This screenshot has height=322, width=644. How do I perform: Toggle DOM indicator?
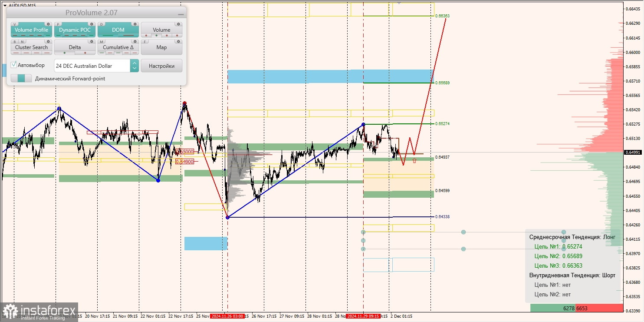pyautogui.click(x=118, y=30)
